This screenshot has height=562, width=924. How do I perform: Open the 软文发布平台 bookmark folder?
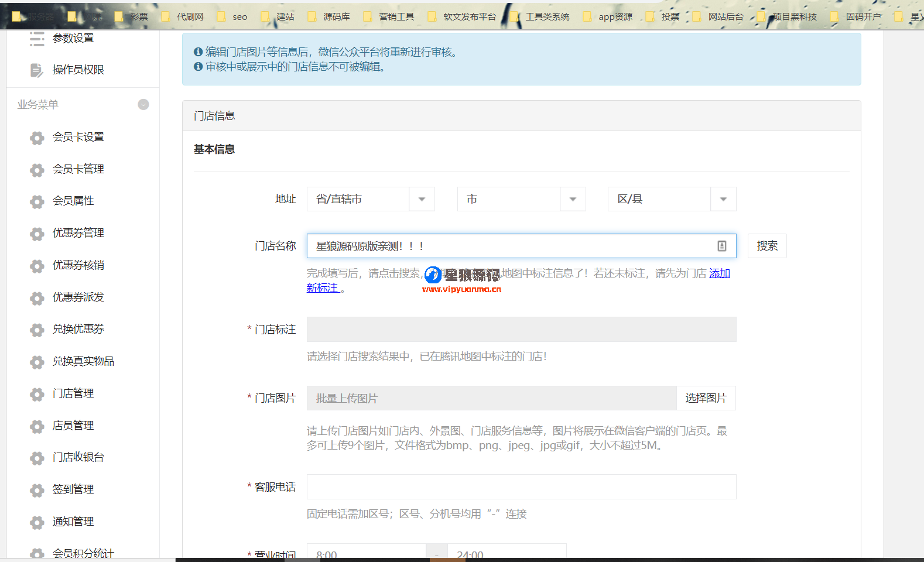462,16
